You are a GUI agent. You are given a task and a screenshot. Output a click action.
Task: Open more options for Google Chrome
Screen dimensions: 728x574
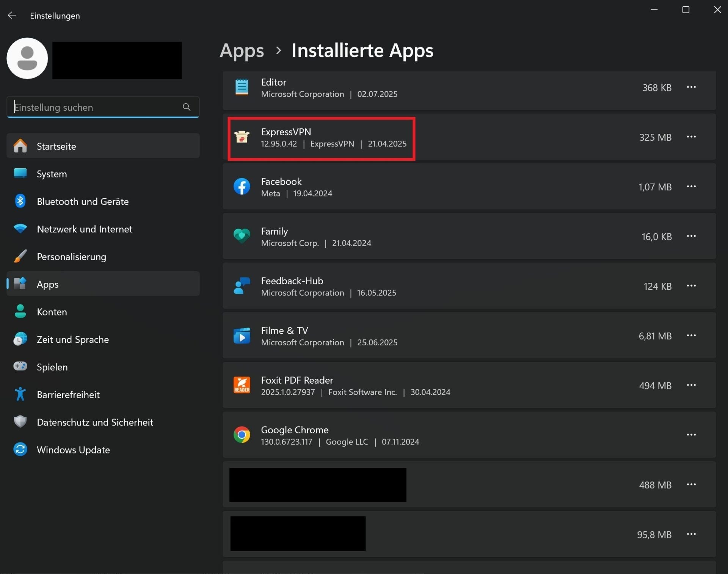(691, 435)
